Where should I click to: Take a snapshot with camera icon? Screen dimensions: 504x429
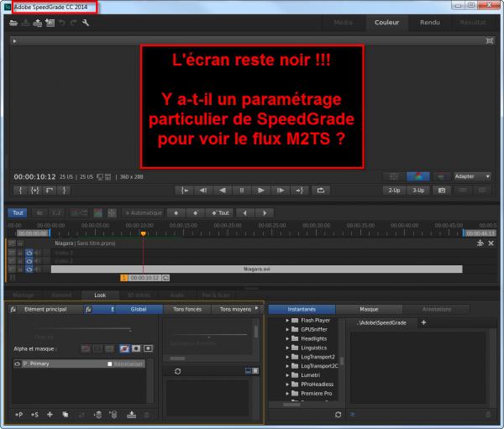click(442, 191)
